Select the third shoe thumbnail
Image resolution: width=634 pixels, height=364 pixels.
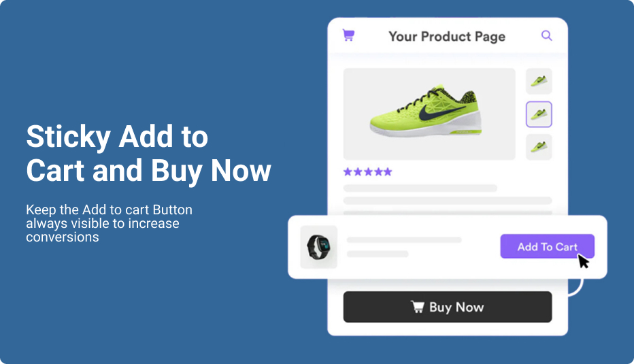click(x=539, y=147)
